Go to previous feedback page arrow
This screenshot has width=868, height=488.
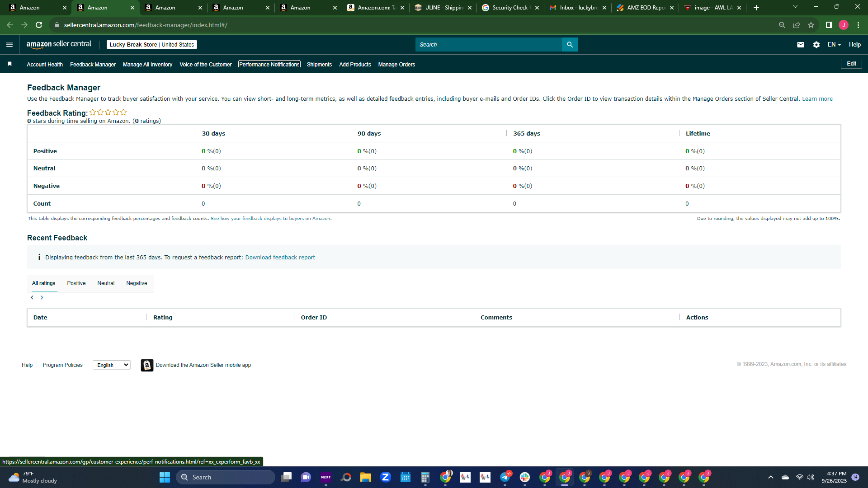[32, 297]
